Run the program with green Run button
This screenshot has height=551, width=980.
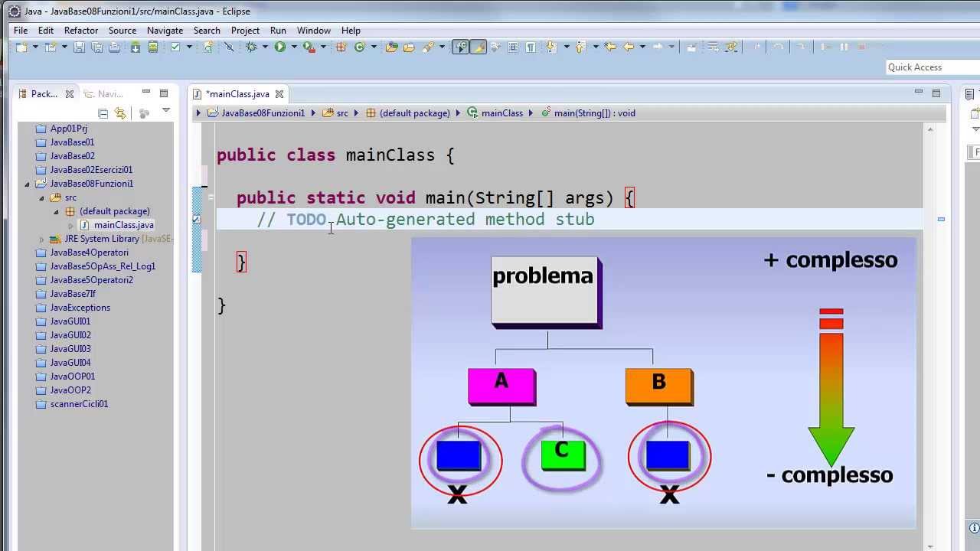[280, 47]
